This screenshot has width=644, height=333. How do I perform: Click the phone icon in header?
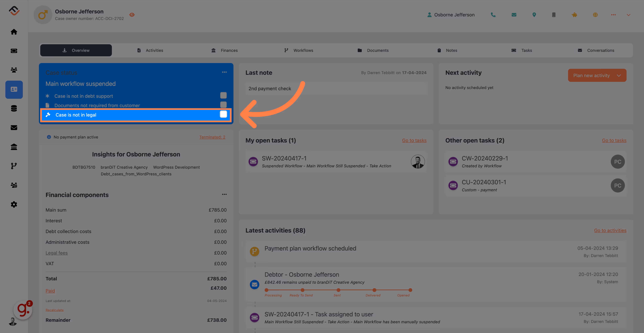click(493, 15)
